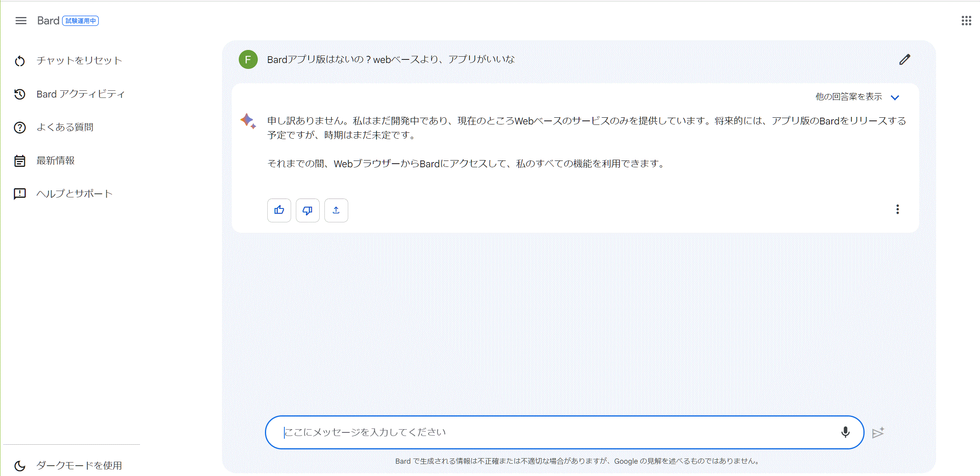
Task: Give the response a thumbs down
Action: coord(307,210)
